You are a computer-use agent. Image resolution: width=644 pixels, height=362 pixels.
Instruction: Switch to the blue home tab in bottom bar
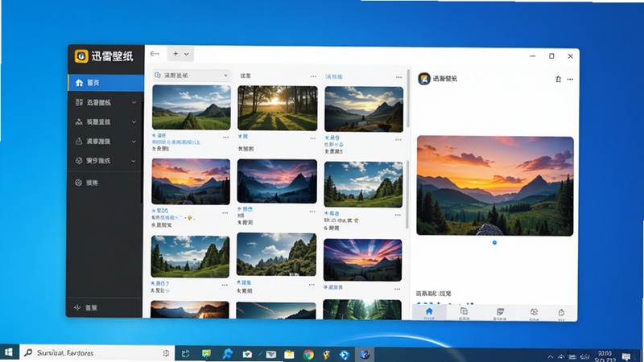tap(429, 313)
